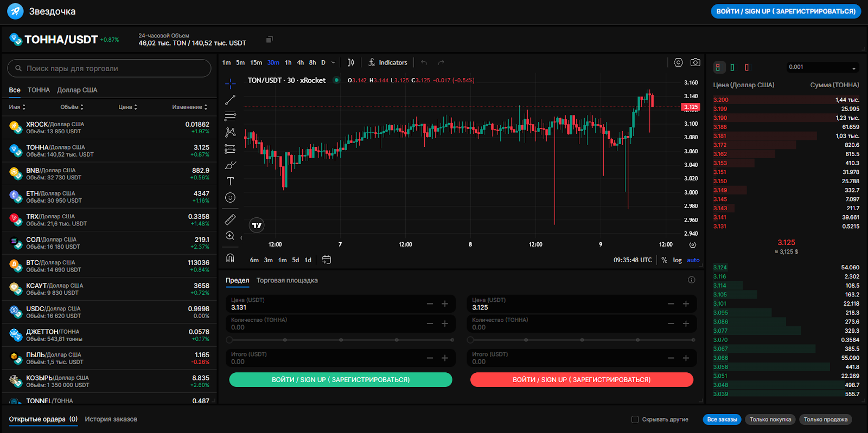Enable the magnet snap tool

pyautogui.click(x=230, y=258)
